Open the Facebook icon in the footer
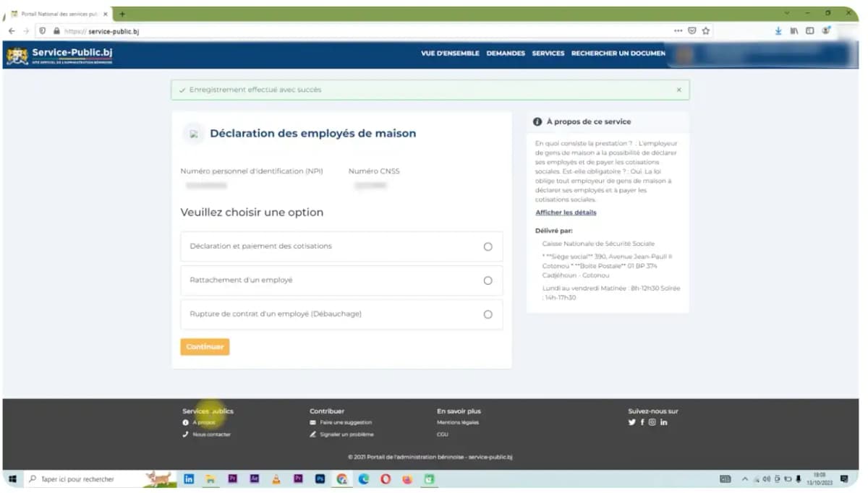 click(642, 422)
